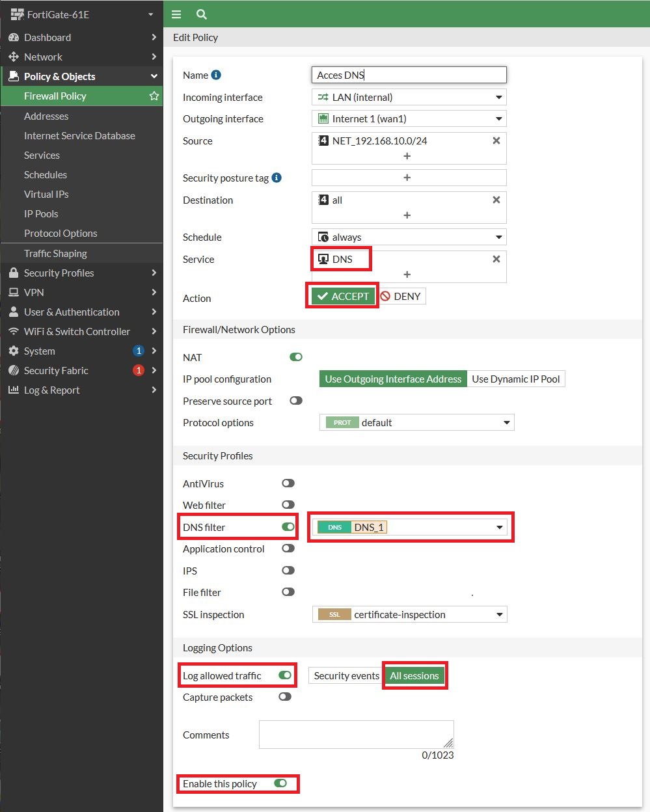Viewport: 650px width, 812px height.
Task: Open the SSL inspection dropdown
Action: point(410,614)
